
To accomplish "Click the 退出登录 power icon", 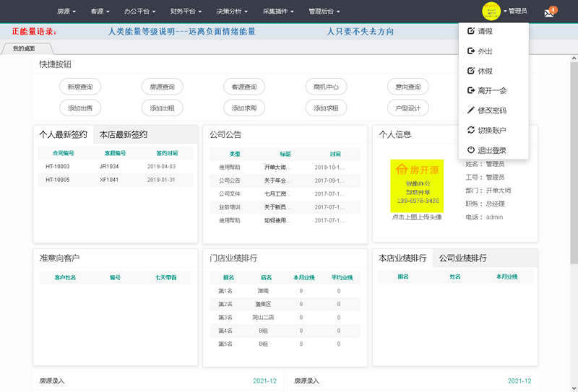I will 471,150.
